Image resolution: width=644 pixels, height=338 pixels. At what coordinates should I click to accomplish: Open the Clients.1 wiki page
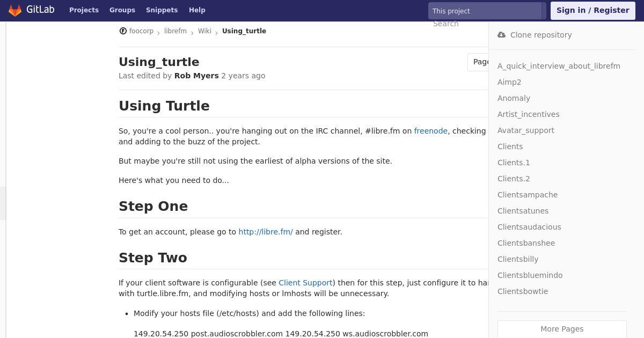click(x=514, y=163)
